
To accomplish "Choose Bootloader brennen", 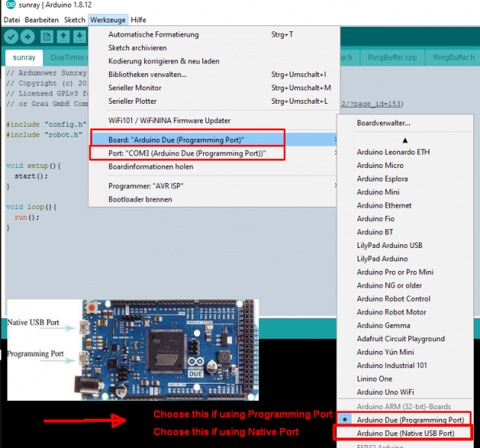I will point(213,199).
